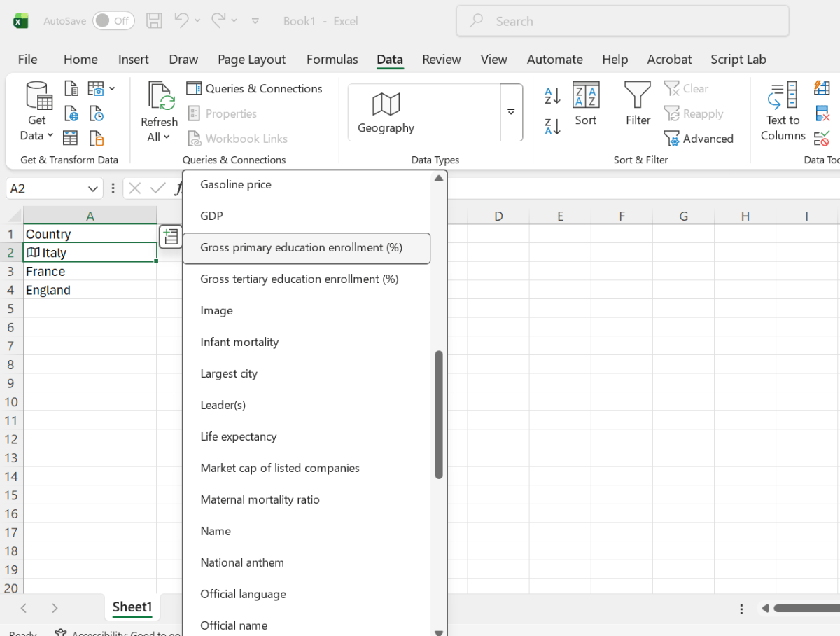Expand the Name Box dropdown
840x636 pixels.
(x=92, y=188)
